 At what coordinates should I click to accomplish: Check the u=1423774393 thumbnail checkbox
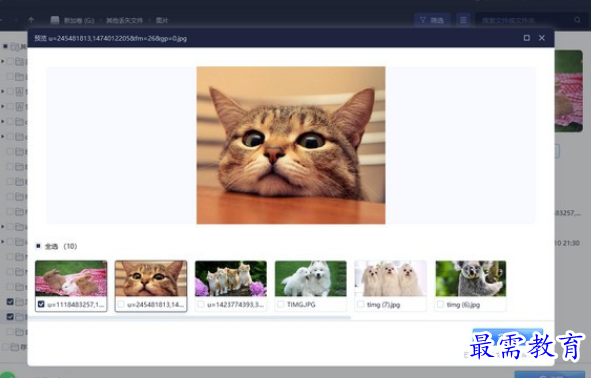click(201, 304)
